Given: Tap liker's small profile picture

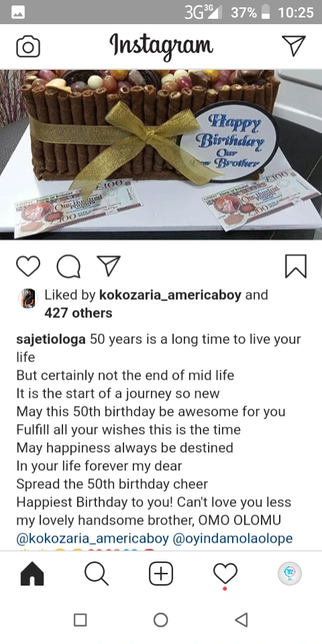Looking at the screenshot, I should coord(28,298).
